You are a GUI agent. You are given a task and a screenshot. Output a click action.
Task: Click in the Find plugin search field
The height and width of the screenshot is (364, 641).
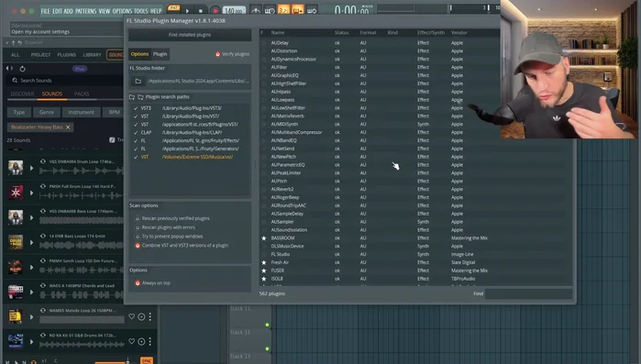528,293
